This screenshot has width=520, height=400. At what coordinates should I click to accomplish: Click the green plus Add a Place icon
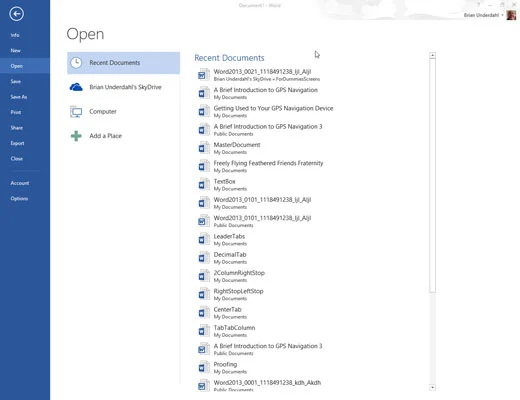(x=76, y=136)
